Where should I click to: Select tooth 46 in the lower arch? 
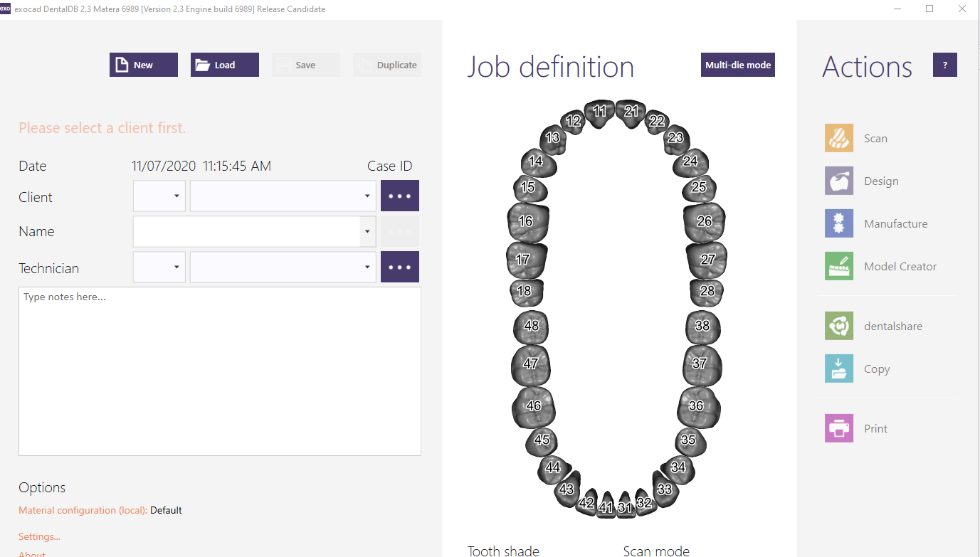(533, 406)
